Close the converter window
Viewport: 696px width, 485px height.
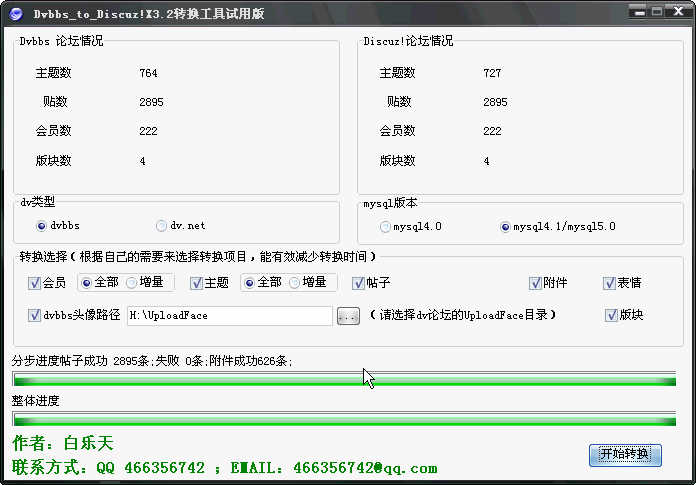click(x=679, y=12)
